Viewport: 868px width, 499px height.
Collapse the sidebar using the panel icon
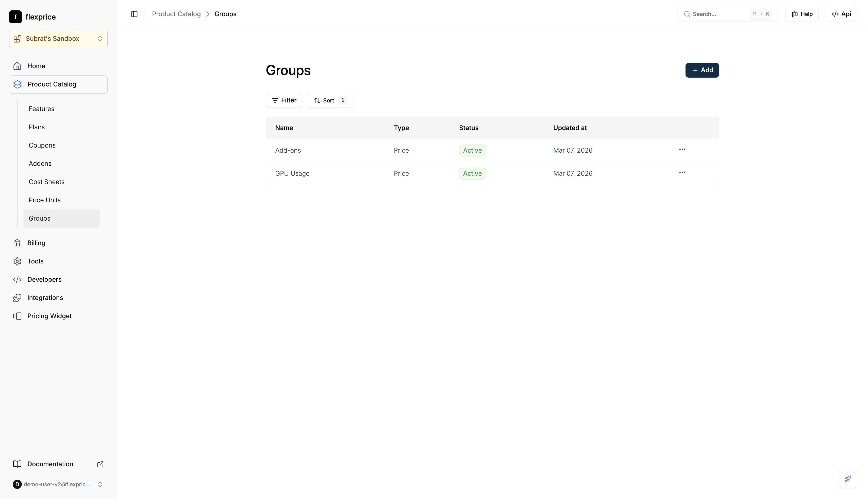point(134,14)
